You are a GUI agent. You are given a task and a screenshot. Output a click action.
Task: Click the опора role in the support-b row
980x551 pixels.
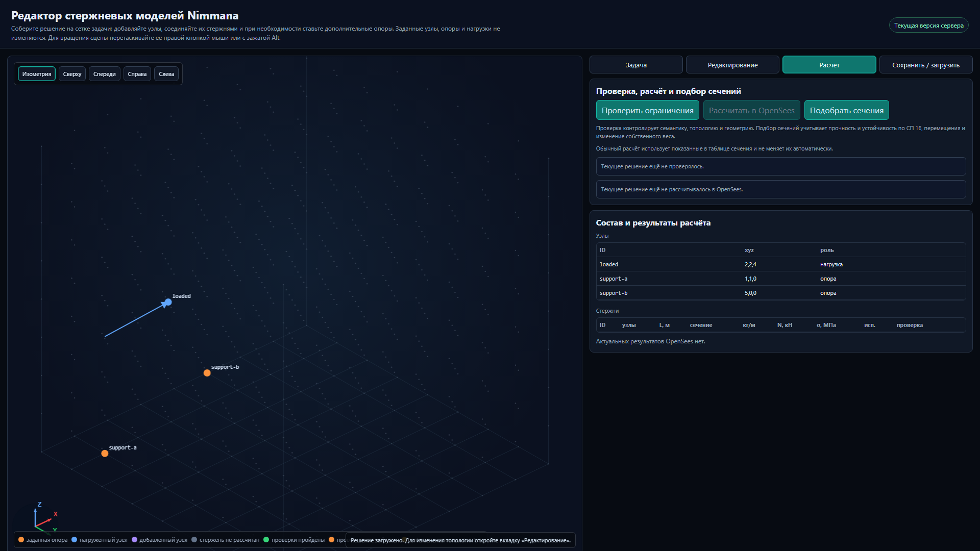click(x=828, y=293)
